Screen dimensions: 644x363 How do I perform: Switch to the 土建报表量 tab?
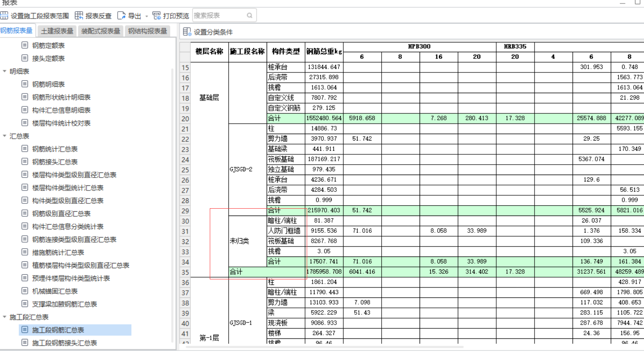pos(57,31)
